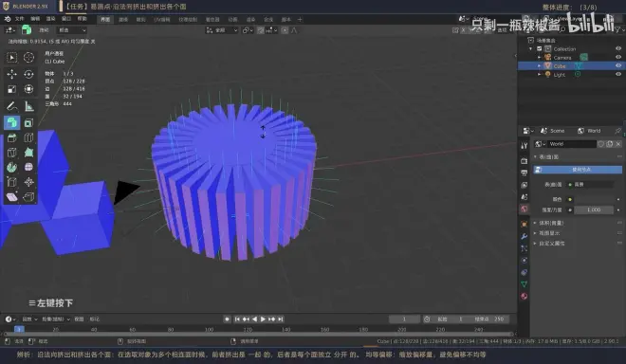Toggle auto keying record button
Screen dimensions: 626x364
pyautogui.click(x=227, y=318)
